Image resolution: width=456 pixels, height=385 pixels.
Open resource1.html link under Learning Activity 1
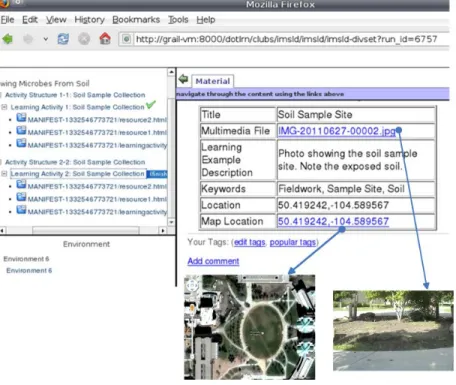[x=97, y=133]
